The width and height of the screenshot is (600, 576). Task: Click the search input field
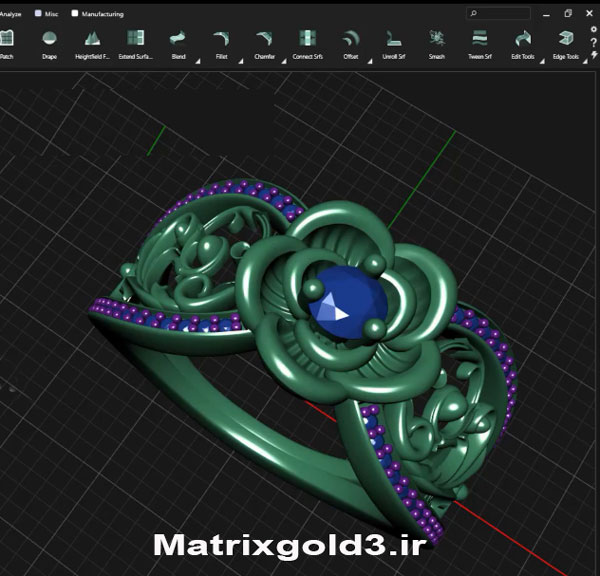(499, 13)
